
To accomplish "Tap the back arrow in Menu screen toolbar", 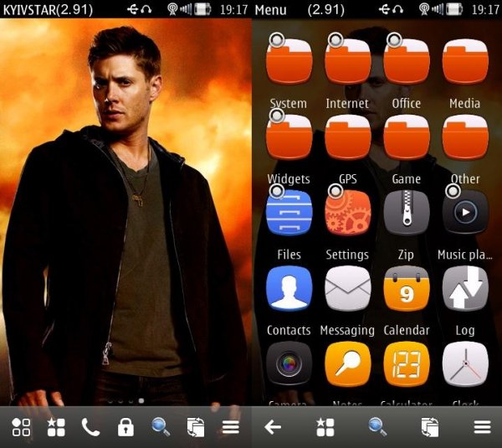I will click(273, 427).
